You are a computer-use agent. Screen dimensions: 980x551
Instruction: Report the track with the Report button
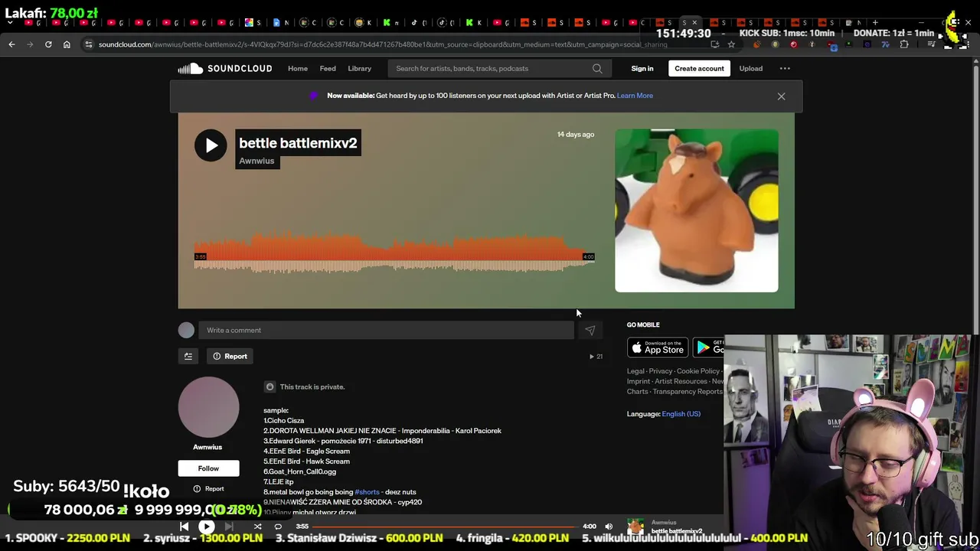pyautogui.click(x=230, y=356)
